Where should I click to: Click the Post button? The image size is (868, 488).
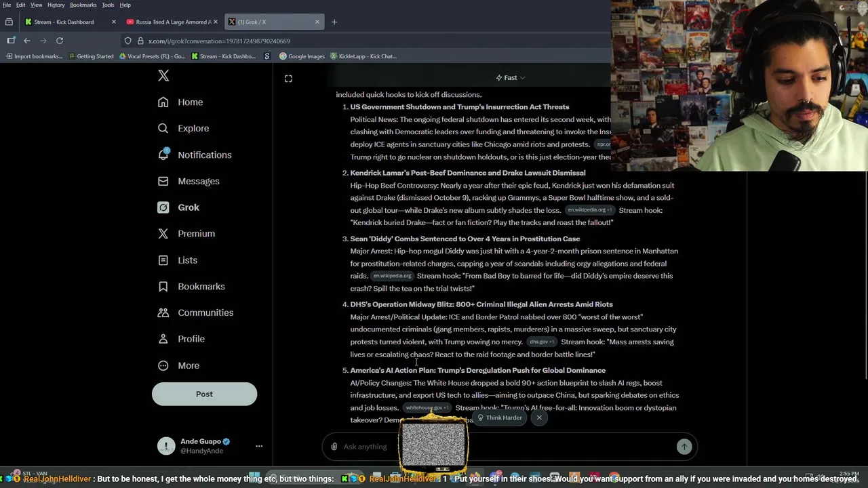pyautogui.click(x=204, y=394)
